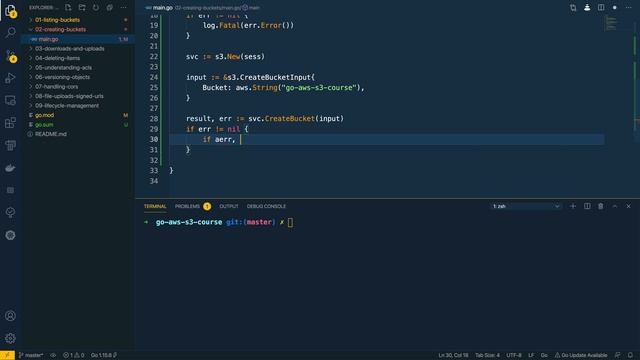640x360 pixels.
Task: Open the Accounts menu icon
Action: (x=10, y=316)
